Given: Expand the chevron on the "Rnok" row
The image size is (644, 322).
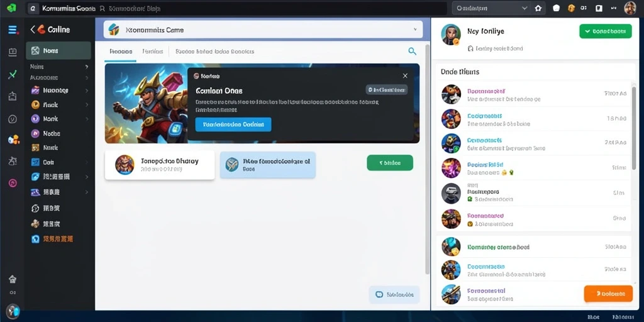Looking at the screenshot, I should tap(87, 105).
